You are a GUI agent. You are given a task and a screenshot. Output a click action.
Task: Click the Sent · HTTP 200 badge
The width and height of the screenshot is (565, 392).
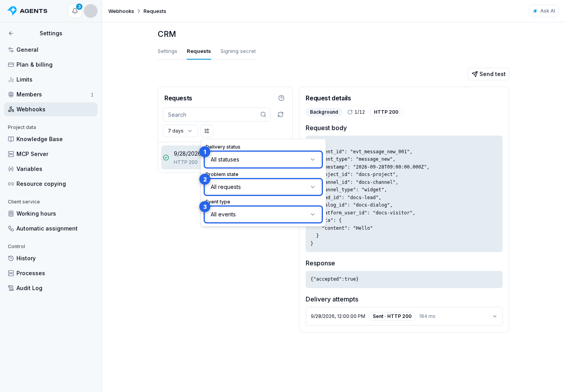392,316
